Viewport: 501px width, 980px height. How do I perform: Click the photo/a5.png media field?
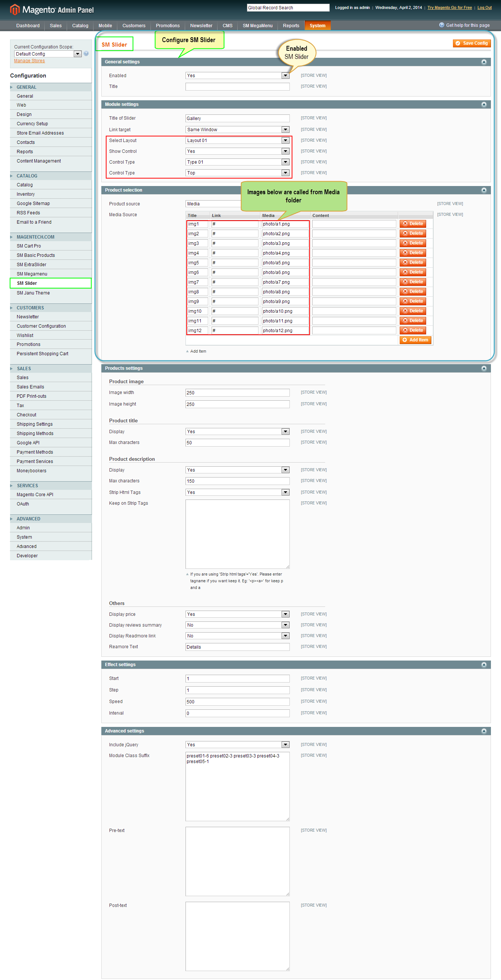pos(285,262)
